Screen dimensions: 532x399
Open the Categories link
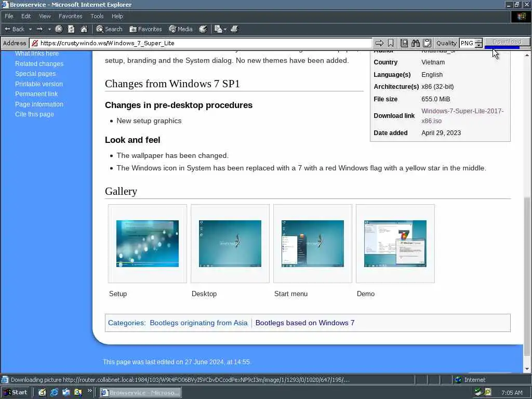point(126,323)
